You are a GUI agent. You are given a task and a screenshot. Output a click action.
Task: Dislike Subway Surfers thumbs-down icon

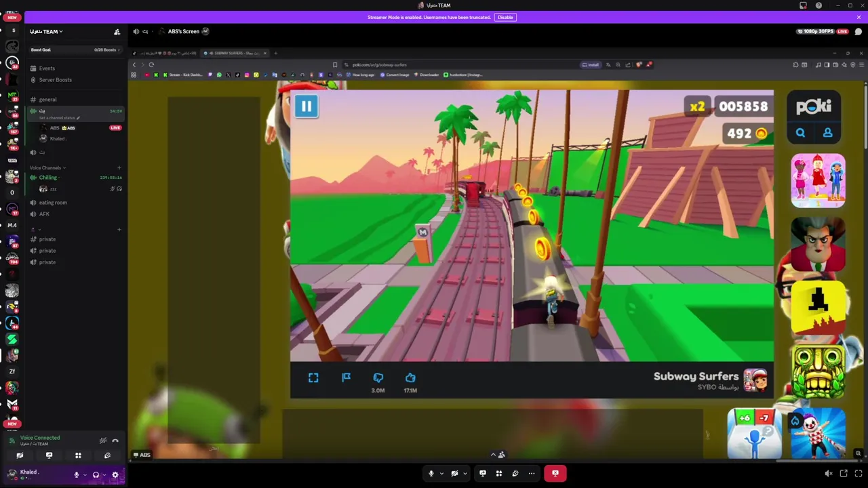pos(378,378)
